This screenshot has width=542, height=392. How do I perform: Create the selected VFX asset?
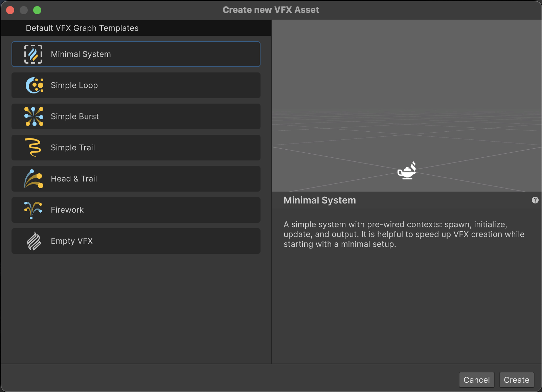click(x=517, y=380)
